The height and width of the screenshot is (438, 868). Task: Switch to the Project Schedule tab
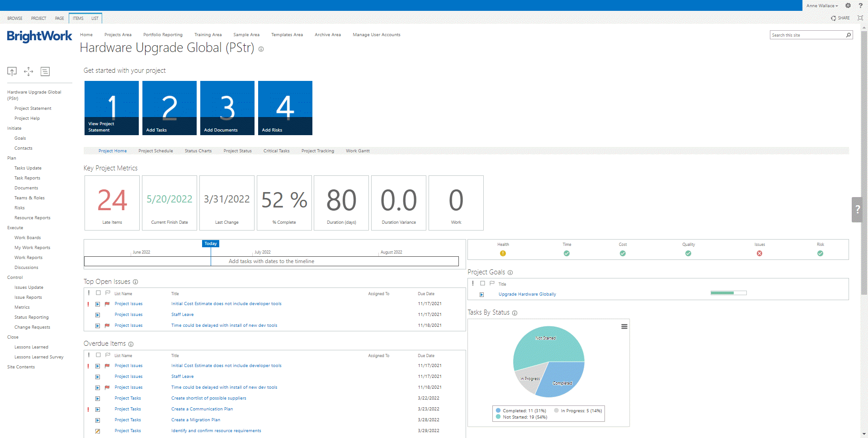point(156,151)
